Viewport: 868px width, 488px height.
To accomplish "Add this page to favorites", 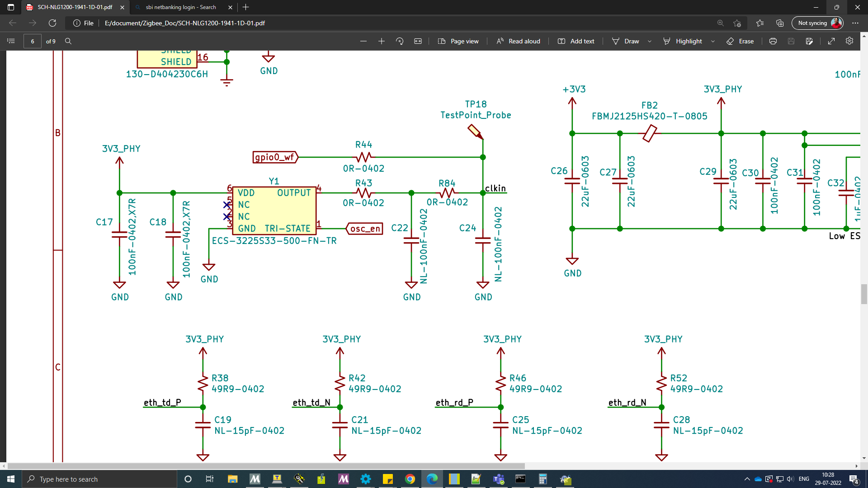I will coord(737,23).
